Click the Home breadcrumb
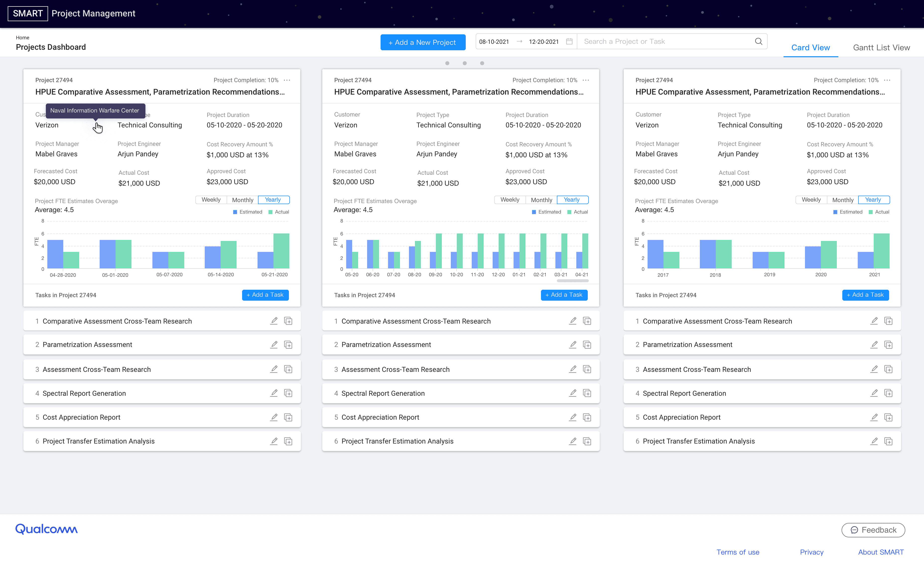The width and height of the screenshot is (924, 564). click(x=22, y=38)
